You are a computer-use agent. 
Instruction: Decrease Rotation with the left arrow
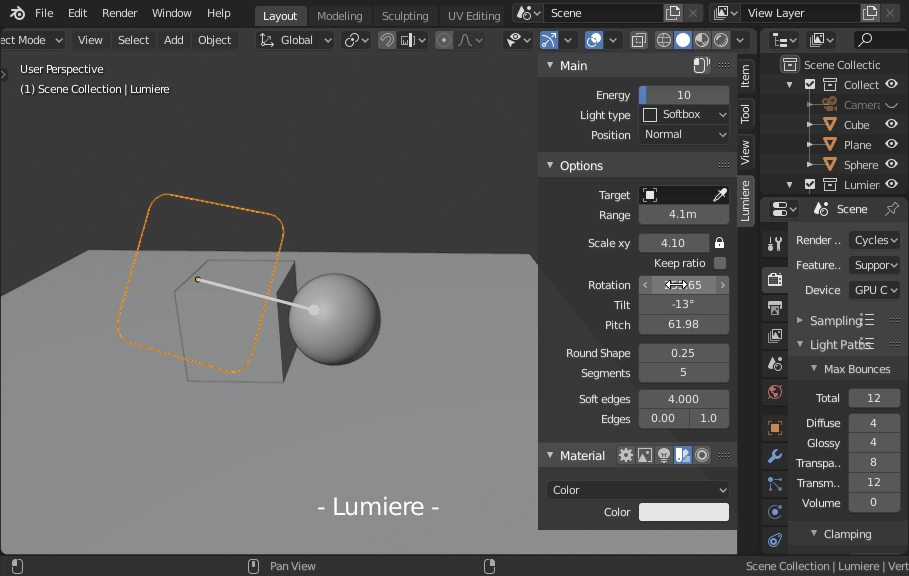(645, 285)
